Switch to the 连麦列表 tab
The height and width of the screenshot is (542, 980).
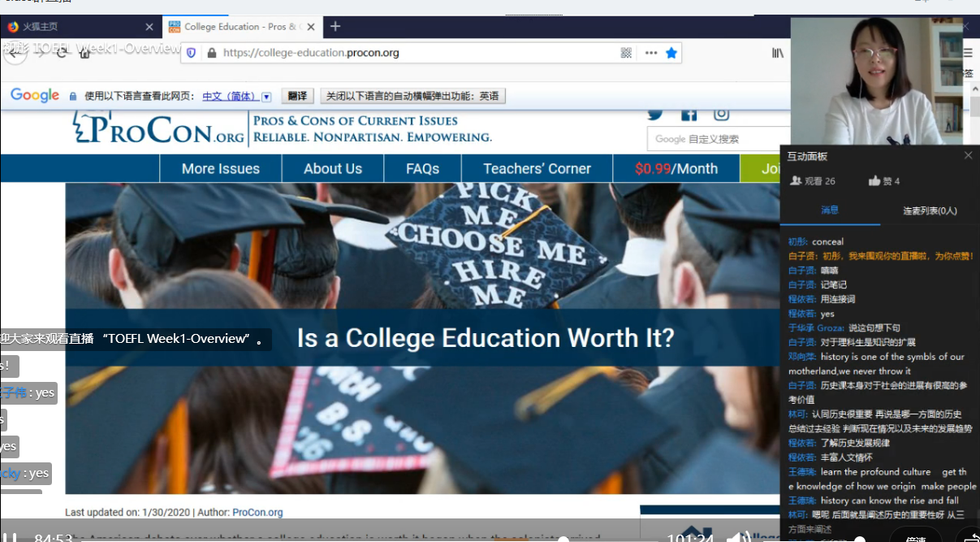[x=930, y=210]
